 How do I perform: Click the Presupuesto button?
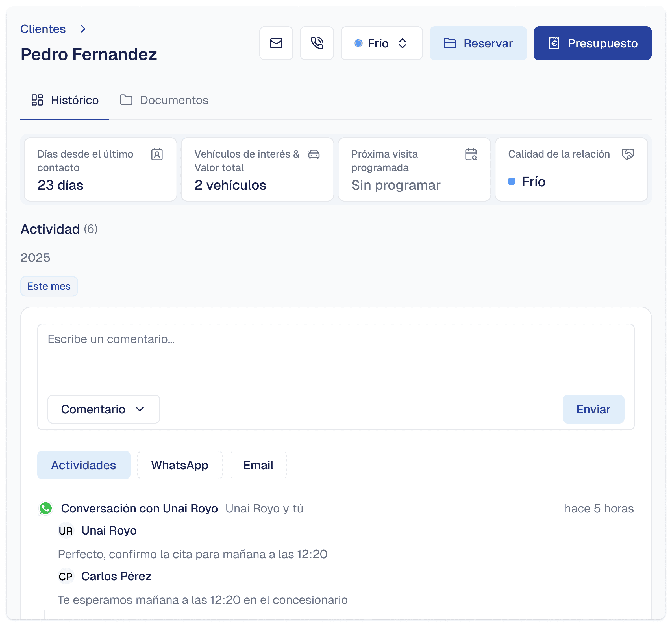[592, 43]
